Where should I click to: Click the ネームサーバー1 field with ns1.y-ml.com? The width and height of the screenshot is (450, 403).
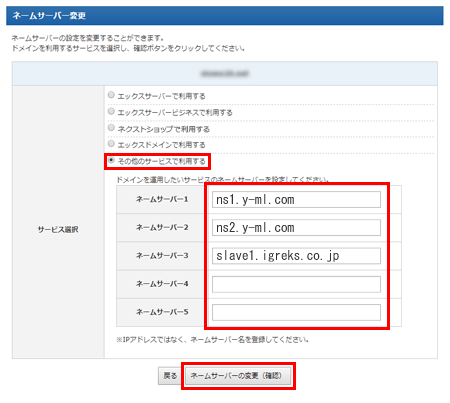[296, 200]
